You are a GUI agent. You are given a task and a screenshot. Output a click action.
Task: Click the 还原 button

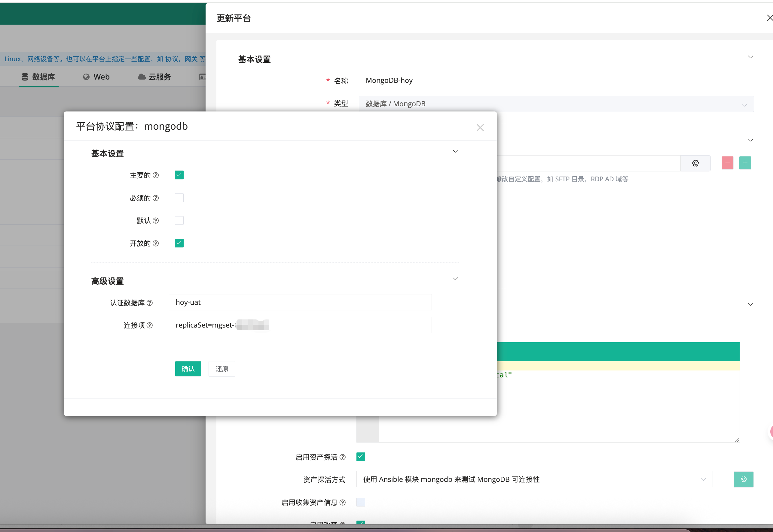coord(222,369)
